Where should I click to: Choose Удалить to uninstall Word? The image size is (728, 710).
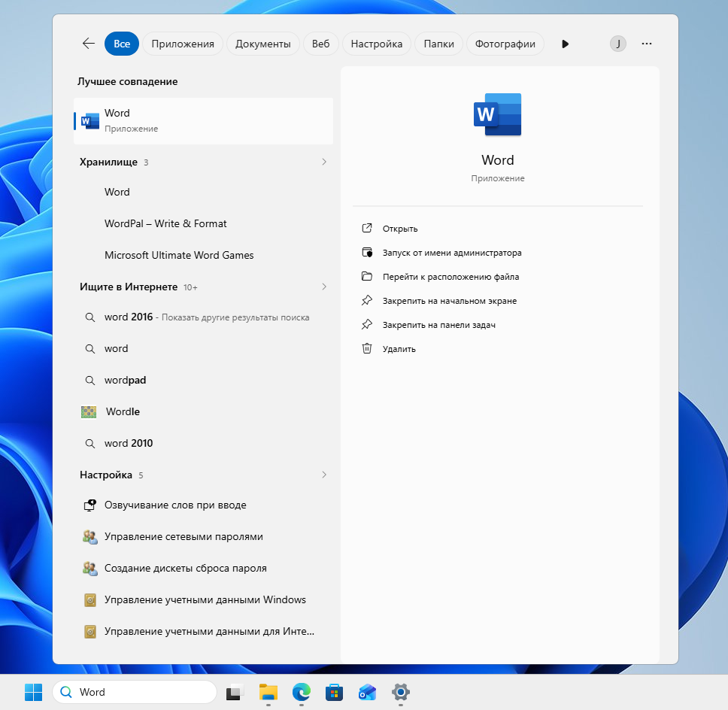[x=399, y=349]
